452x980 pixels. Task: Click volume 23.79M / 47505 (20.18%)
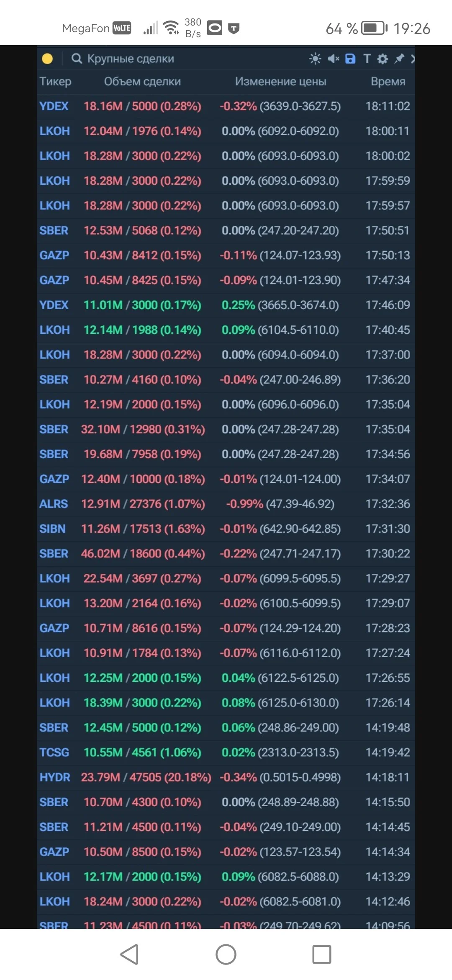tap(146, 778)
